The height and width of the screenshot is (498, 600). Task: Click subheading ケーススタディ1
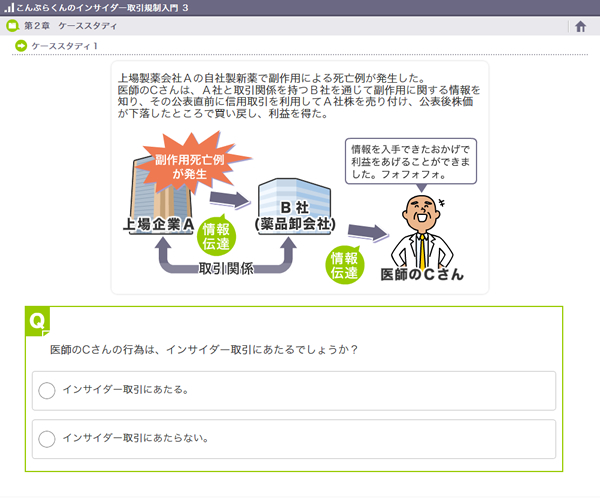pyautogui.click(x=64, y=46)
